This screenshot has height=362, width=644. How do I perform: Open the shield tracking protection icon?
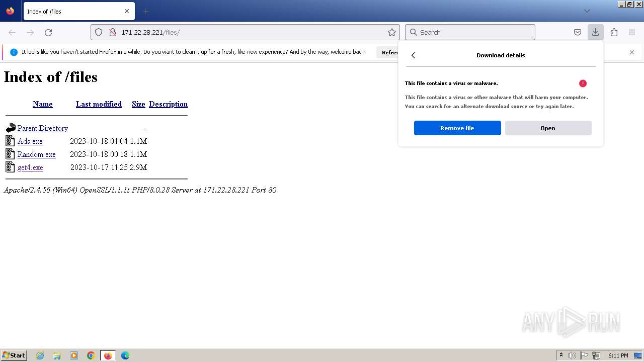[99, 32]
